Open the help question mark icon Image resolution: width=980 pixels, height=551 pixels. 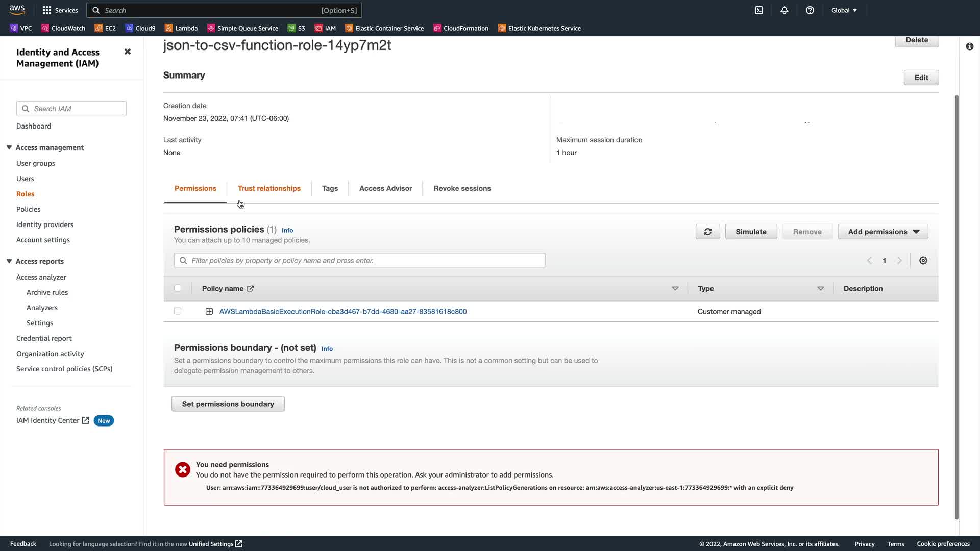(810, 10)
